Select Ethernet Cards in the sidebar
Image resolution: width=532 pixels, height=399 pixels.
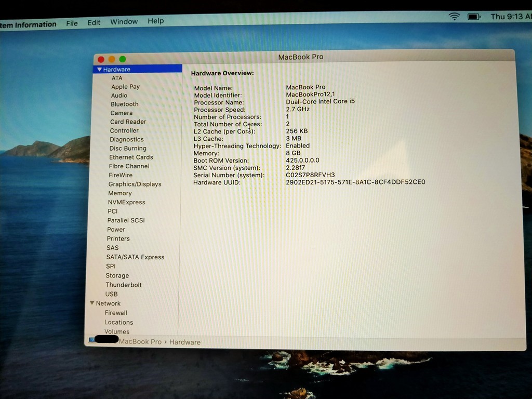coord(131,157)
